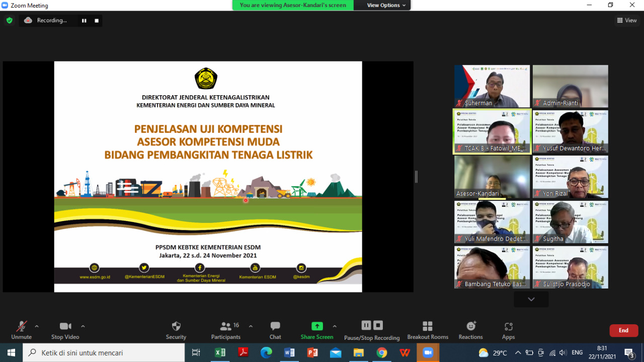Expand share options caret beside Share Screen
This screenshot has width=644, height=362.
(x=335, y=326)
